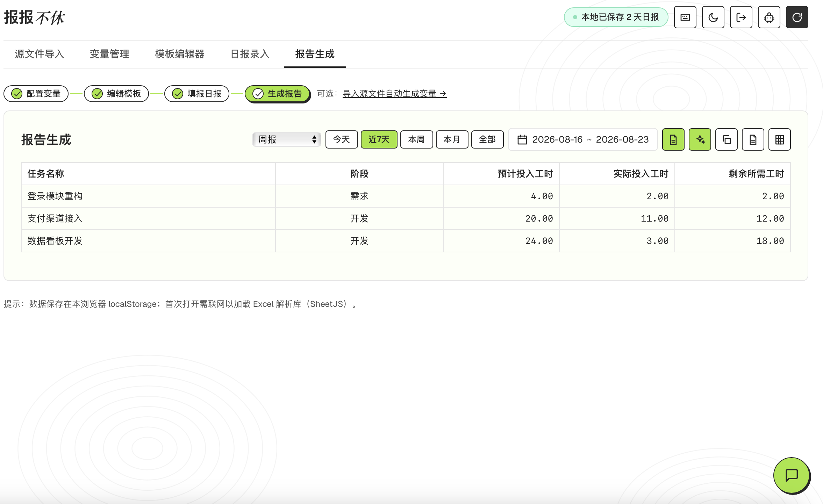The width and height of the screenshot is (823, 504).
Task: Click the 20.00 estimated hours cell
Action: click(501, 218)
